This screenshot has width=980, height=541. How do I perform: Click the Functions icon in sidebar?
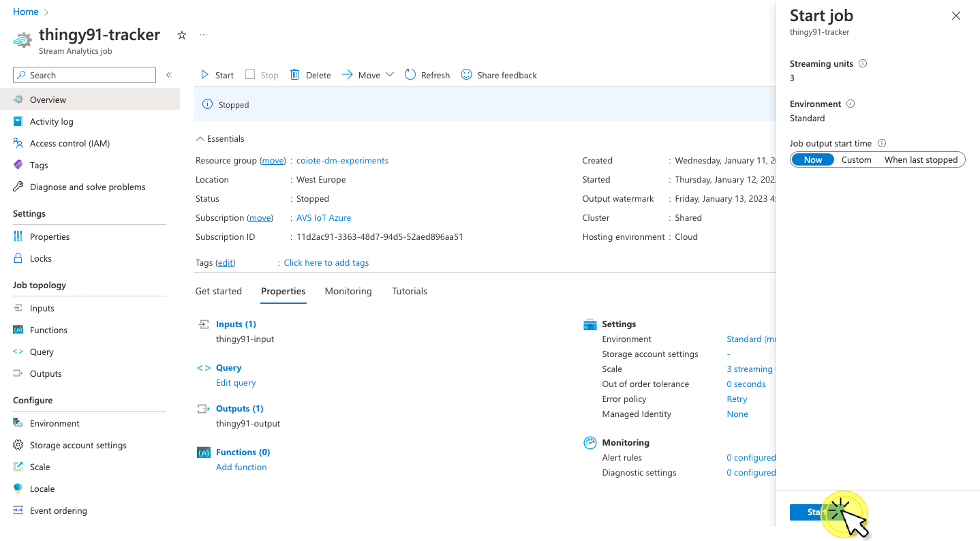pyautogui.click(x=18, y=330)
